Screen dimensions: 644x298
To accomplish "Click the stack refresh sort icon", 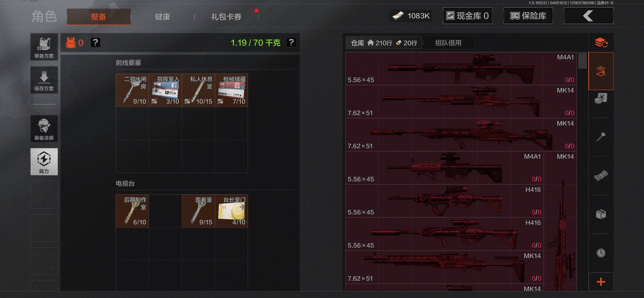I will 601,43.
